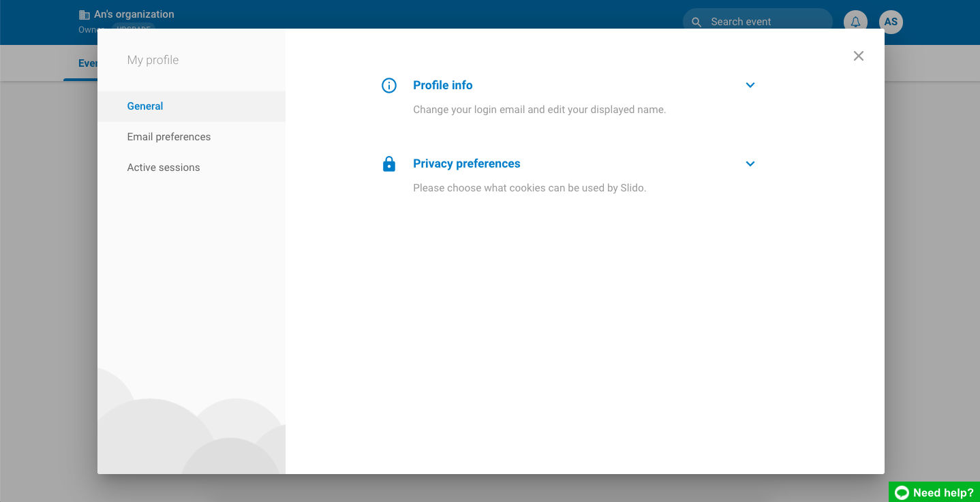Screen dimensions: 980x502
Task: Focus the Search event field
Action: click(758, 22)
